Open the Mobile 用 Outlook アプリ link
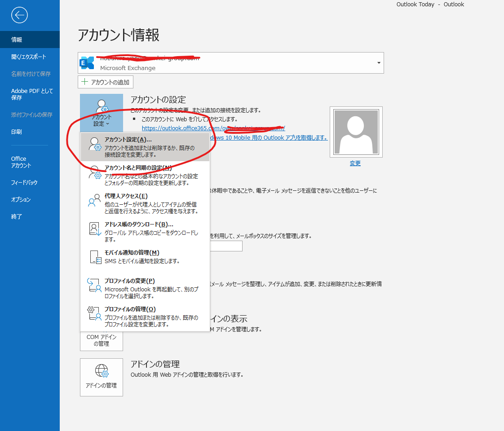Image resolution: width=504 pixels, height=431 pixels. coord(269,137)
